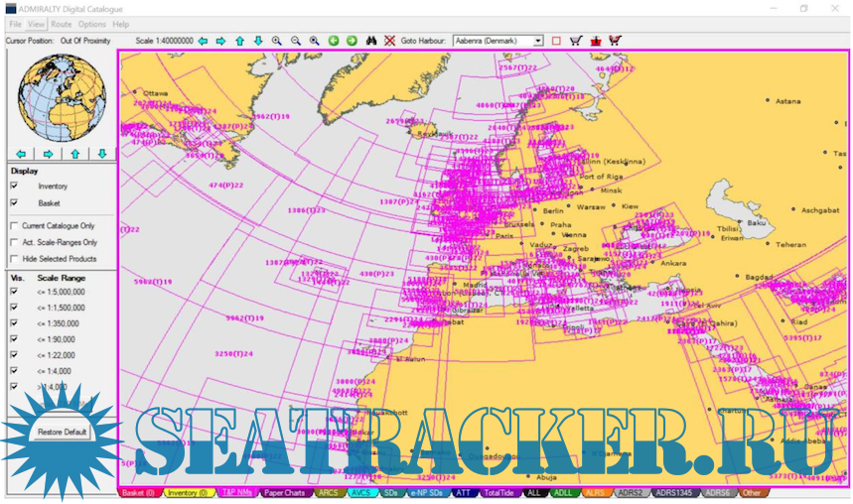Image resolution: width=853 pixels, height=504 pixels.
Task: Open the Goto Harbour dropdown list
Action: click(538, 41)
